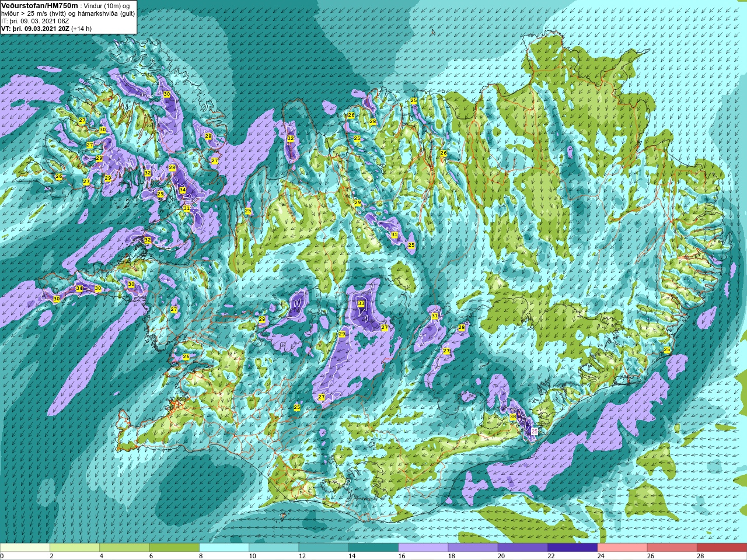Click the legend scale tick label 12
Viewport: 747px width, 560px height.
[302, 556]
